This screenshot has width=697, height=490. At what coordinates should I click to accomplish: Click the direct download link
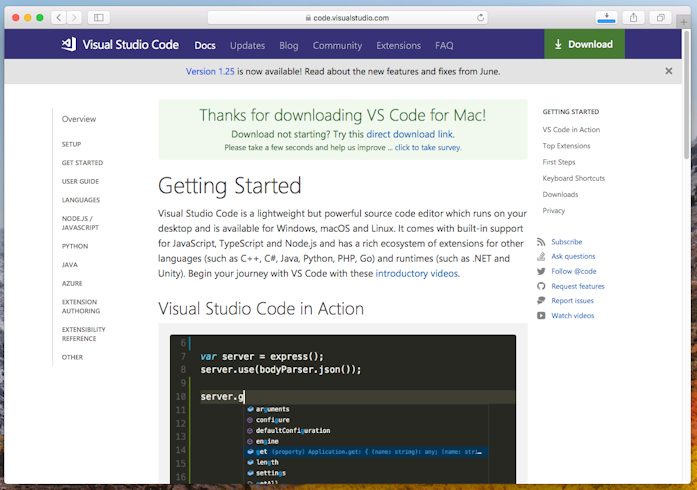pyautogui.click(x=409, y=134)
